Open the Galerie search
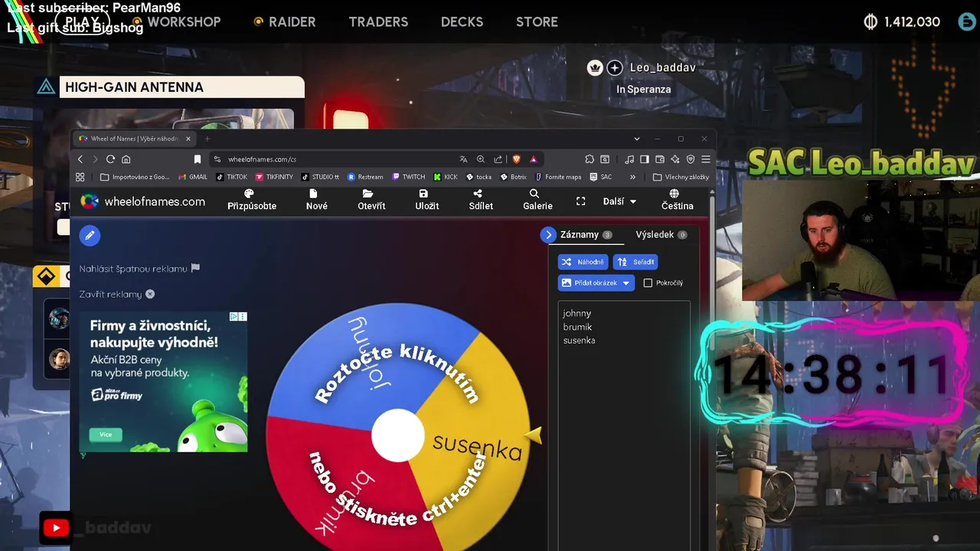The image size is (980, 551). click(537, 200)
